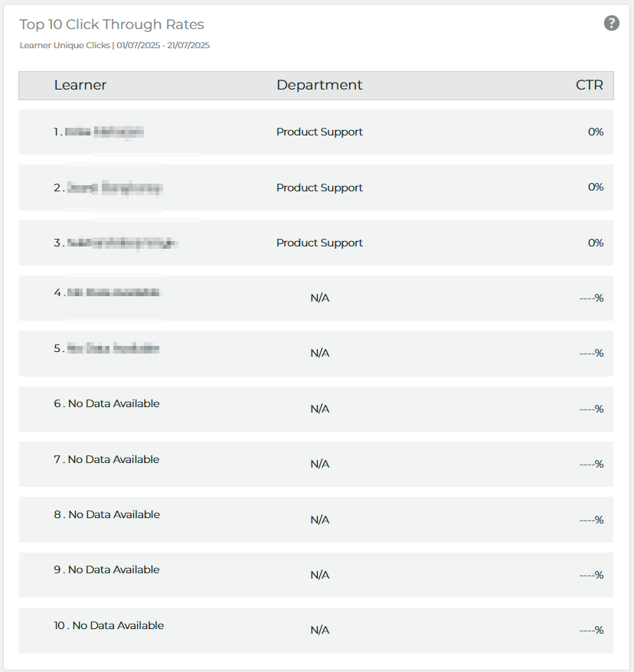
Task: Select row 6 No Data Available
Action: (x=113, y=403)
